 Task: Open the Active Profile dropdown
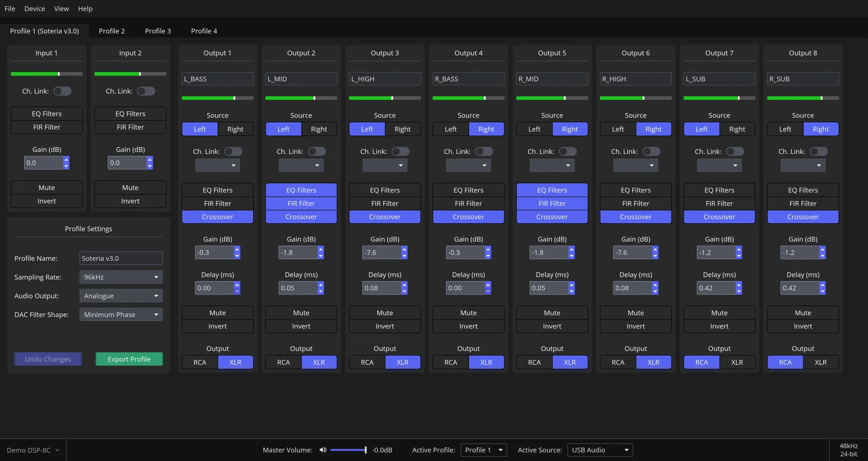click(484, 450)
